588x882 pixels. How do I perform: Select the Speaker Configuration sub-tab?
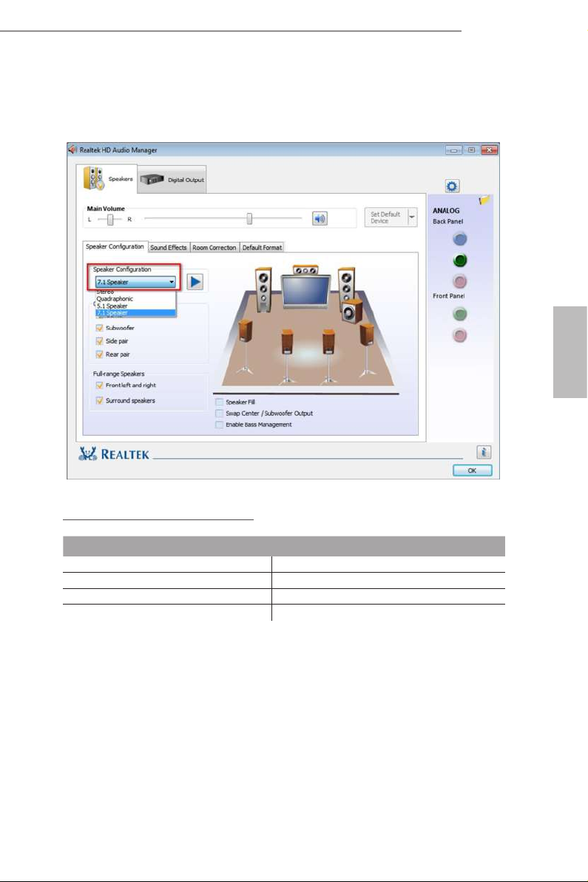point(115,246)
